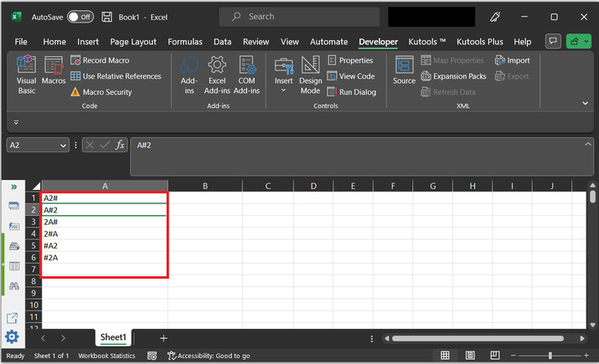The width and height of the screenshot is (599, 364).
Task: Toggle Design Mode in Controls
Action: (310, 74)
